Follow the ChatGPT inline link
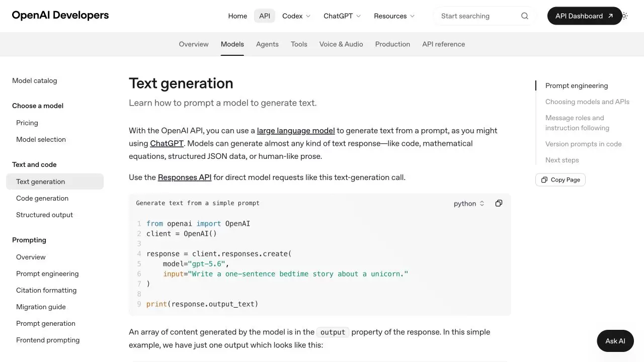The height and width of the screenshot is (362, 644). point(167,143)
